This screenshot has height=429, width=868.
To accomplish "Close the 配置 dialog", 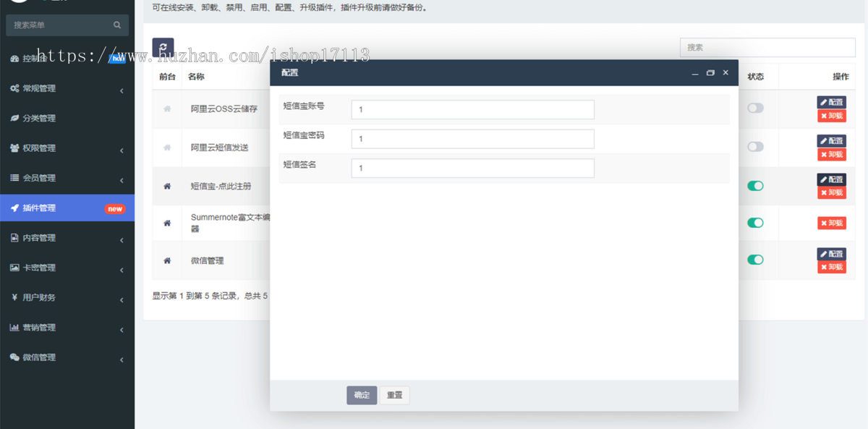I will click(x=726, y=73).
